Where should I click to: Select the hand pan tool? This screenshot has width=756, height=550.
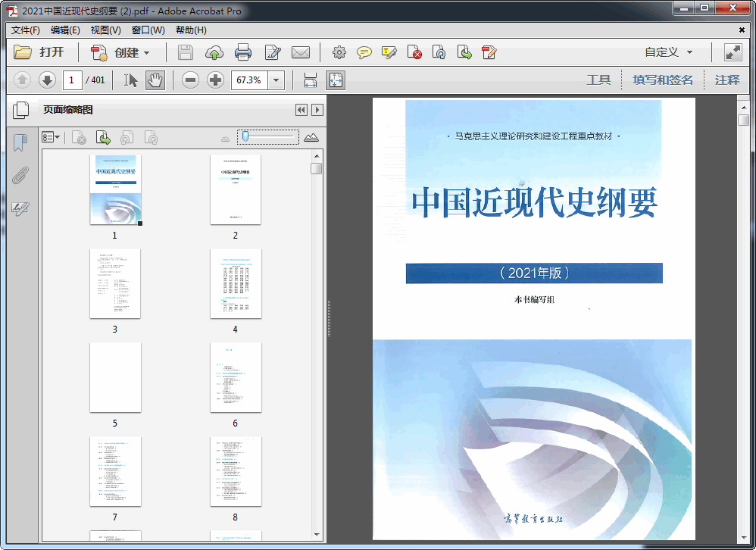click(155, 80)
